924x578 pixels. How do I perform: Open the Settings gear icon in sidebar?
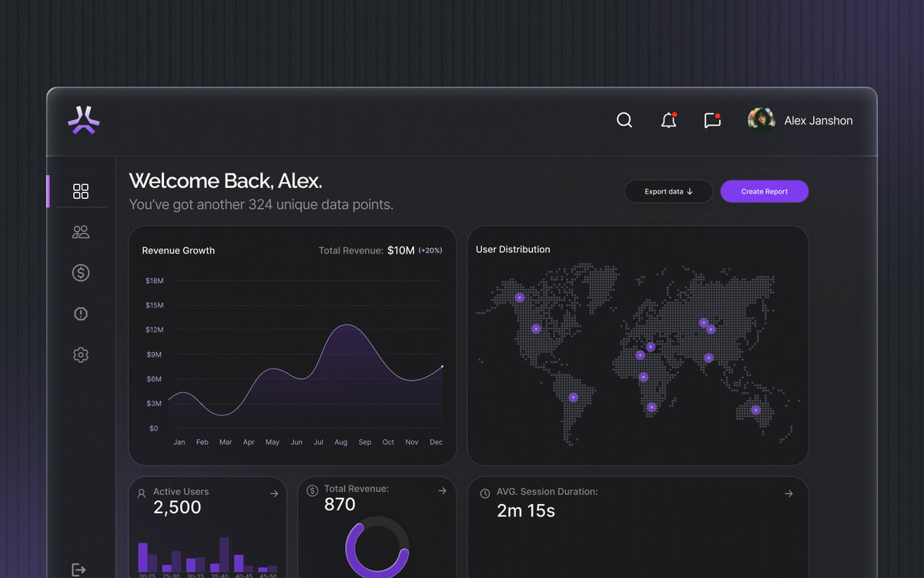(81, 355)
